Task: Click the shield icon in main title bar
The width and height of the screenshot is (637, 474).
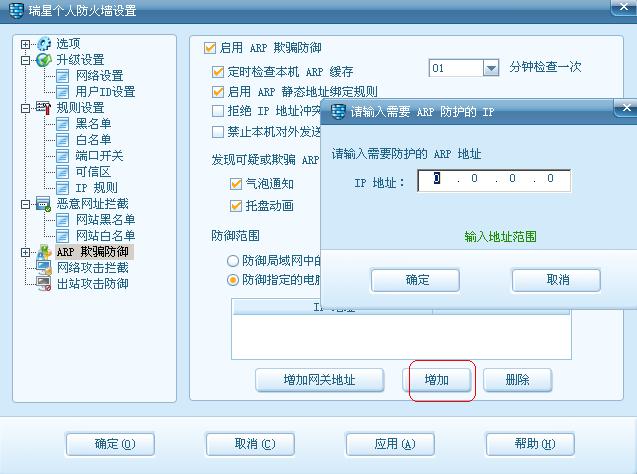Action: coord(16,11)
